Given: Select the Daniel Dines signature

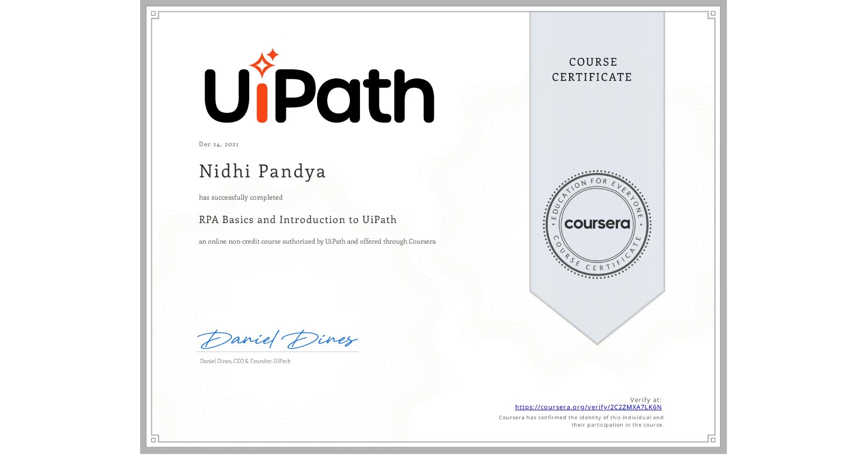Looking at the screenshot, I should coord(277,338).
